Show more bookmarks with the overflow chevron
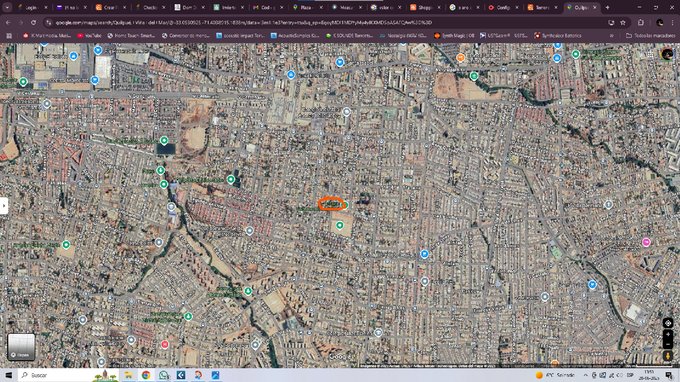 [x=612, y=36]
